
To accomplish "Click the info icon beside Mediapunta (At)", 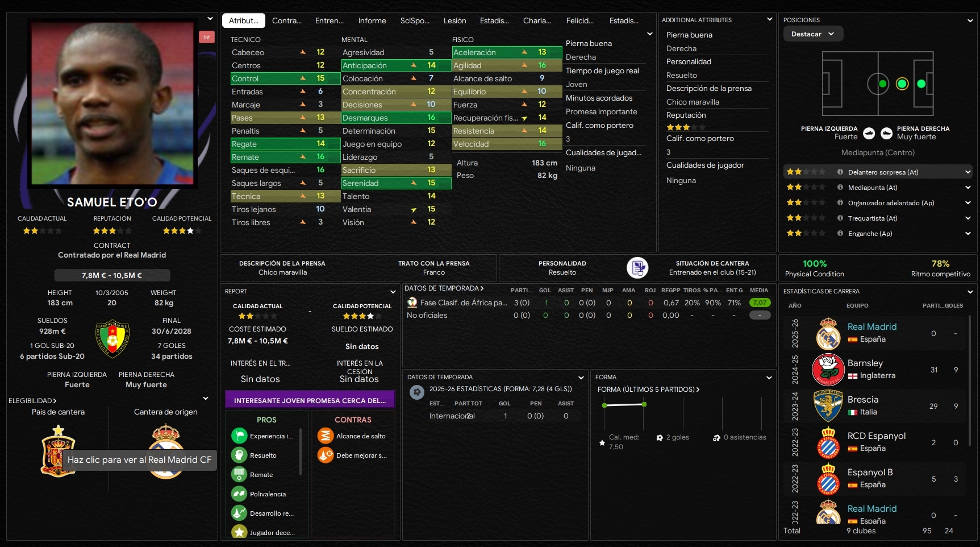I will [x=840, y=187].
